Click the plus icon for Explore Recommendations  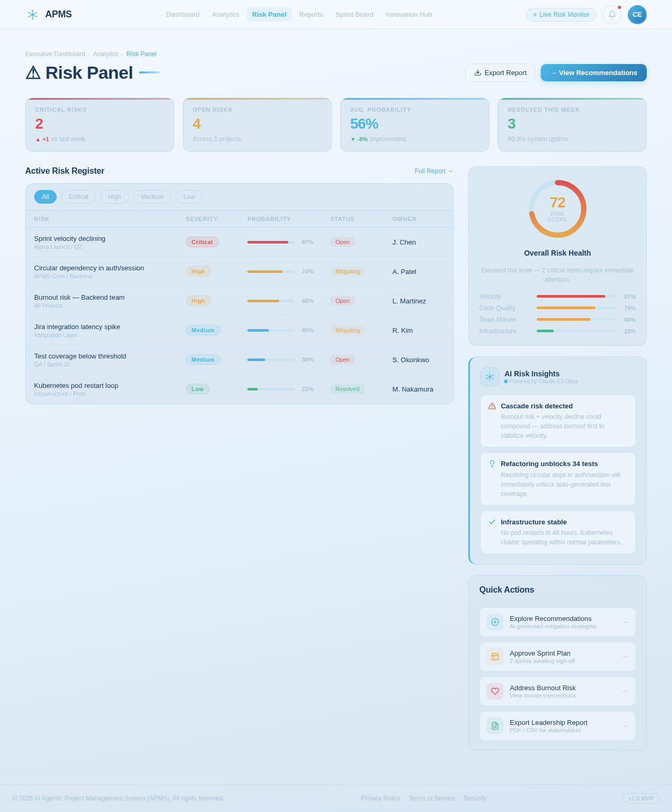(495, 622)
